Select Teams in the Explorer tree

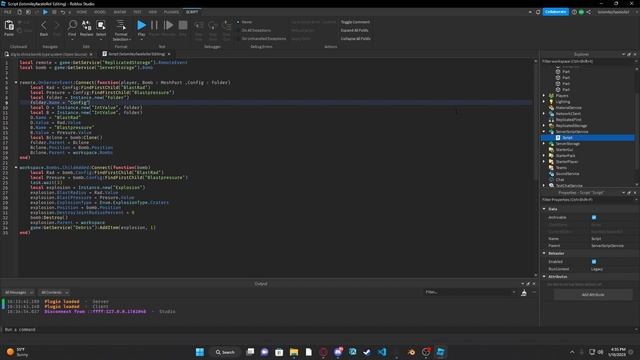point(561,168)
